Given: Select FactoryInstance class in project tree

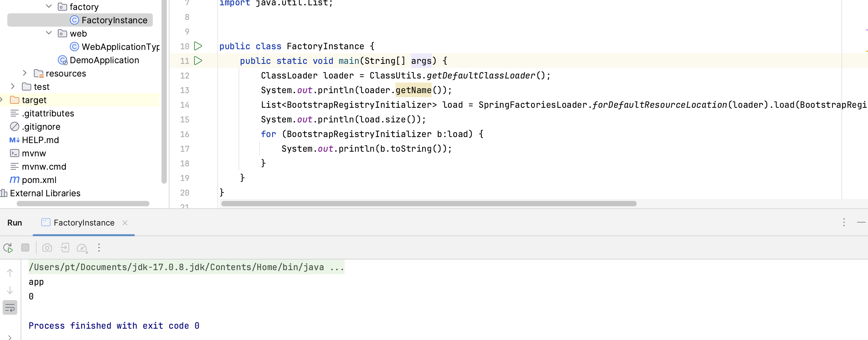Looking at the screenshot, I should coord(80,20).
